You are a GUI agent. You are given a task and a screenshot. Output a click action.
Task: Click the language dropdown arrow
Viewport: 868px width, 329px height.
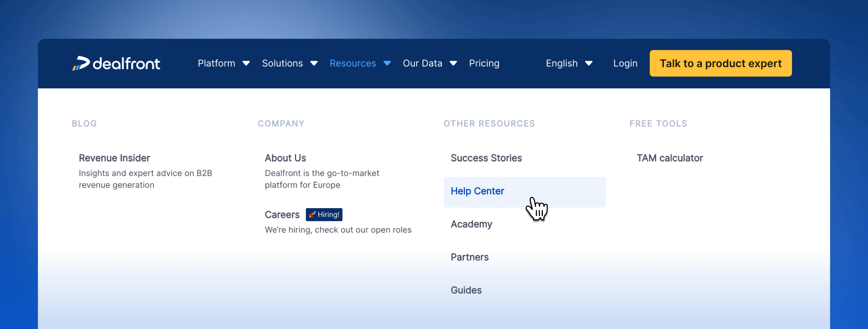pyautogui.click(x=589, y=63)
